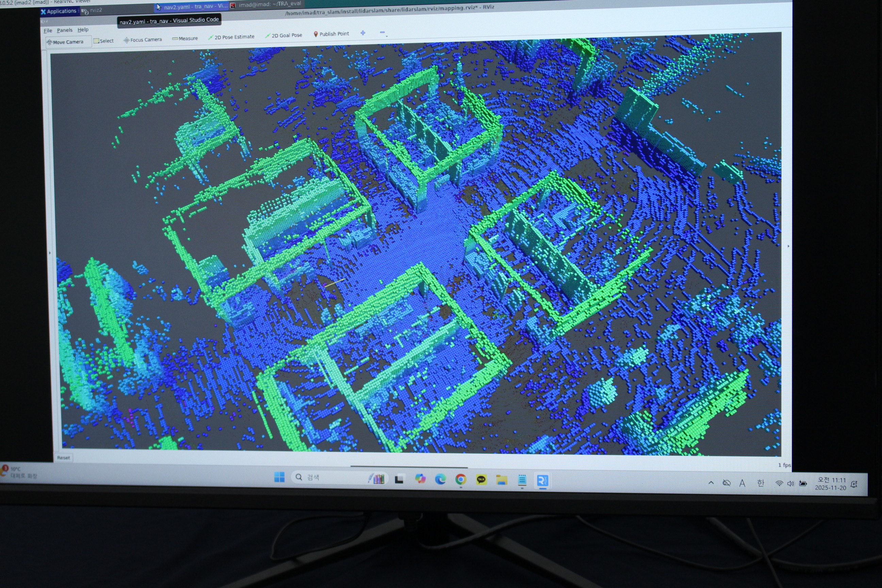The image size is (882, 588).
Task: Open the Panels menu
Action: (x=65, y=30)
